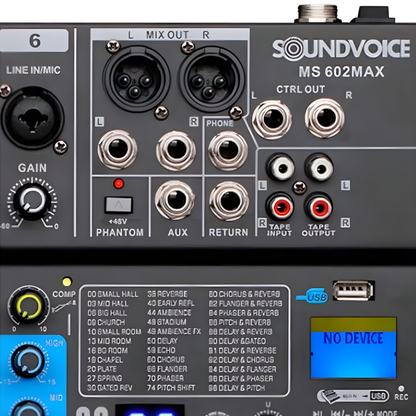Click the TAPE INPUT label

(x=279, y=230)
